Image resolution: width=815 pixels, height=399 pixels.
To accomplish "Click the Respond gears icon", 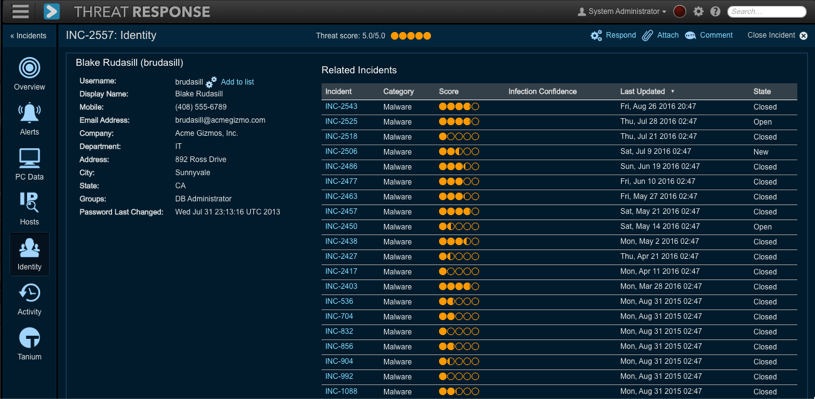I will click(596, 35).
